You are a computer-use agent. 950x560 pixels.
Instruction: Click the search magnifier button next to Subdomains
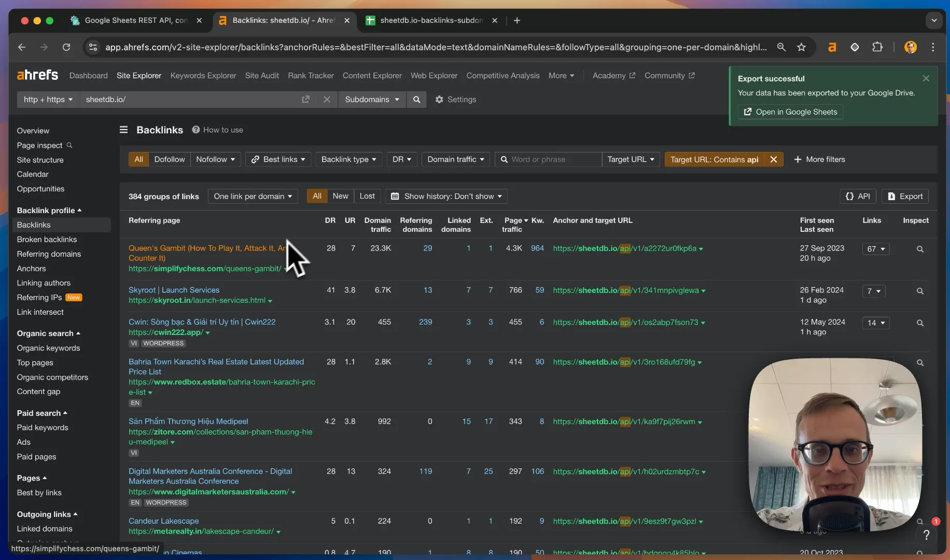click(416, 100)
